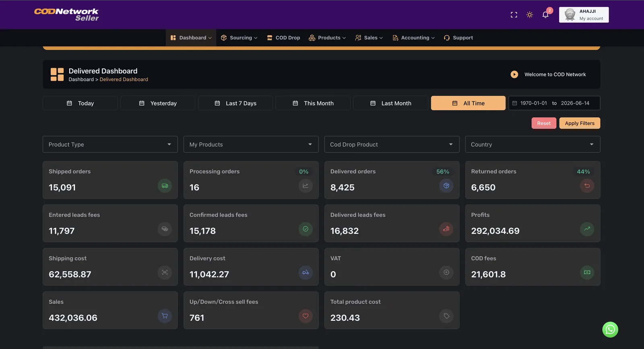Viewport: 644px width, 349px height.
Task: Click the Profits trend-up icon
Action: 587,229
